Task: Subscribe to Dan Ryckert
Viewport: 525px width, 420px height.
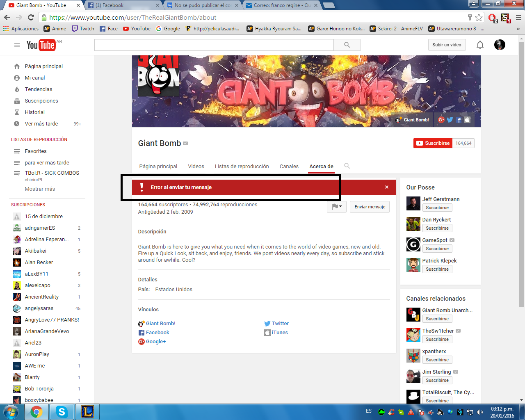Action: click(437, 228)
